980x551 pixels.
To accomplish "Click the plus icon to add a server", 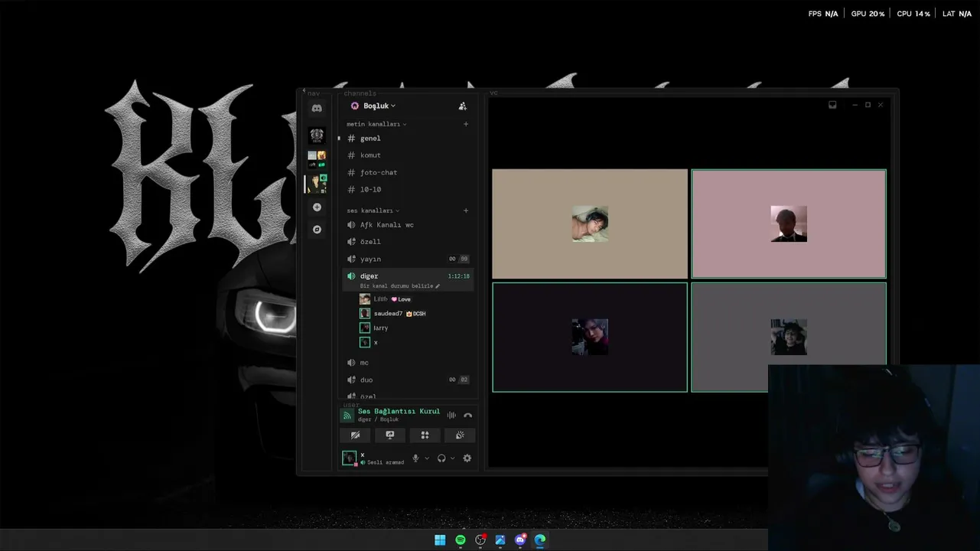I will coord(317,207).
